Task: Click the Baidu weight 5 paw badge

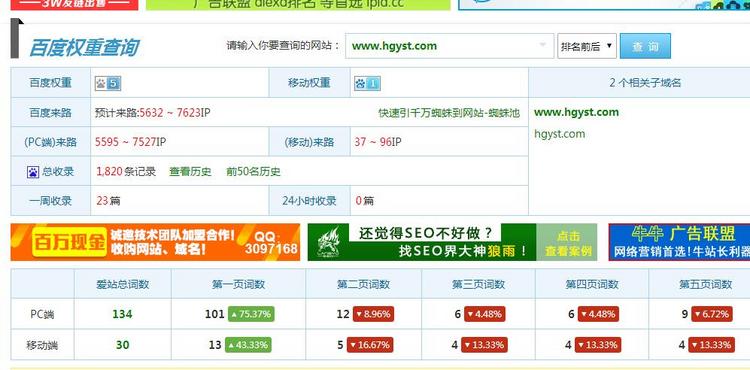Action: pos(108,84)
